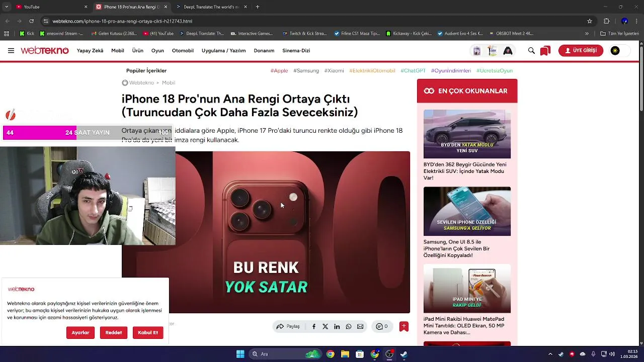This screenshot has width=644, height=362.
Task: Click the #ElektrikliOtomobil hashtag link
Action: tap(372, 70)
